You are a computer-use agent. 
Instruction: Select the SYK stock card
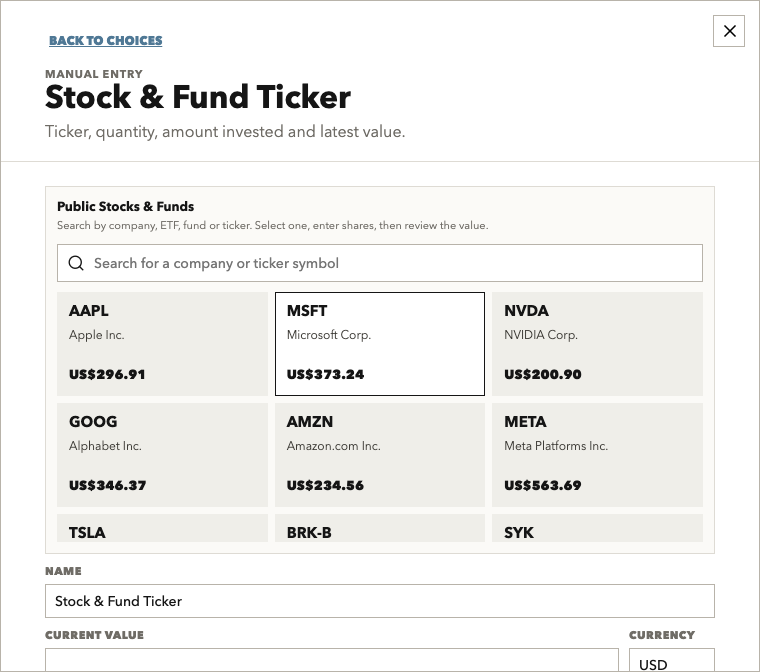(x=597, y=528)
